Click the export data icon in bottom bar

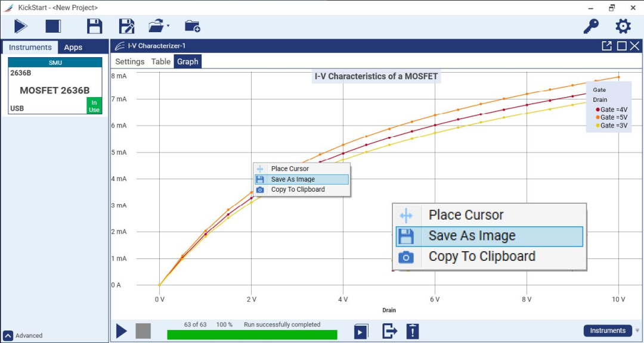389,331
